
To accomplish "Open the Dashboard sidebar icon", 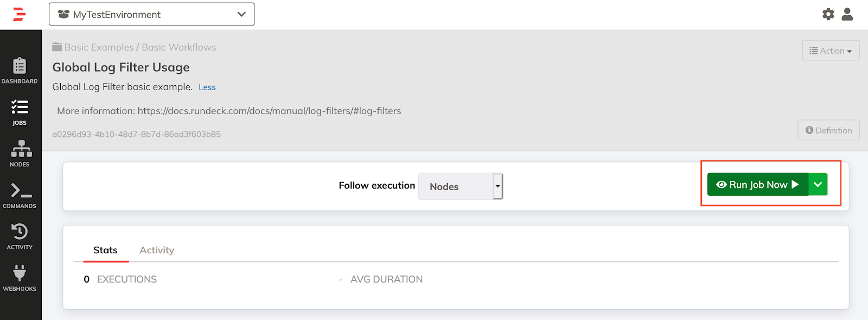I will click(x=20, y=71).
